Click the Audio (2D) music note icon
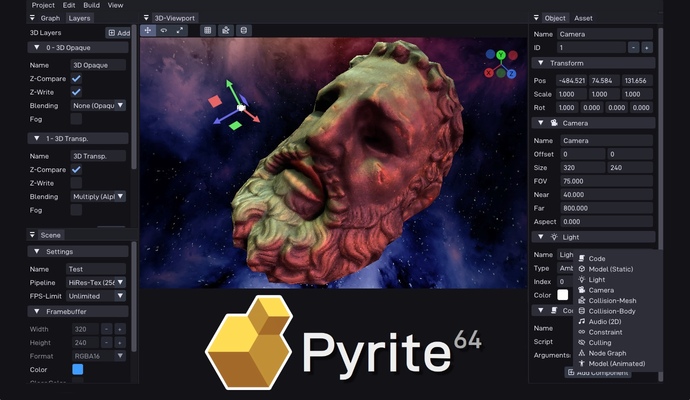This screenshot has width=690, height=400. [x=582, y=321]
